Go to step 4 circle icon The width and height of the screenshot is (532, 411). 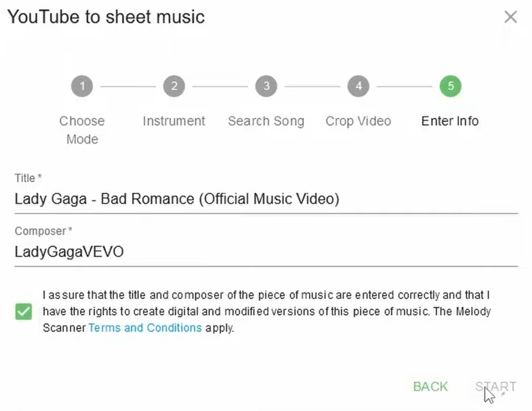tap(358, 86)
